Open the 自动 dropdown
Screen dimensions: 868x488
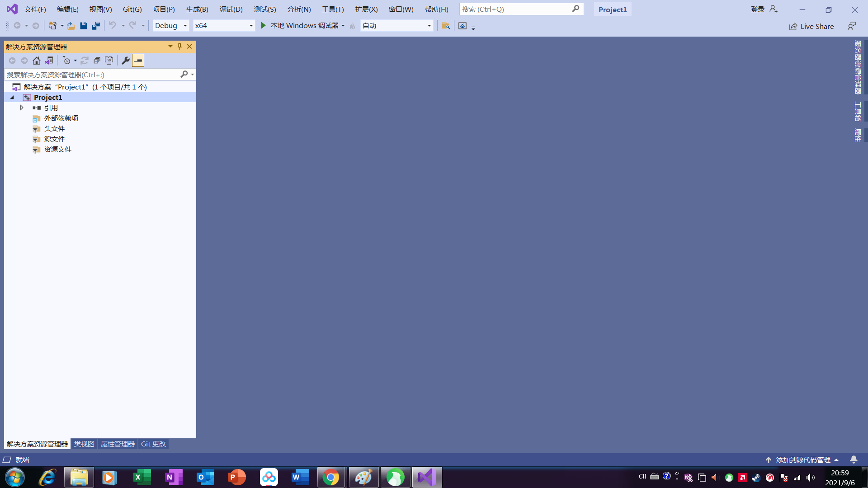pyautogui.click(x=396, y=26)
